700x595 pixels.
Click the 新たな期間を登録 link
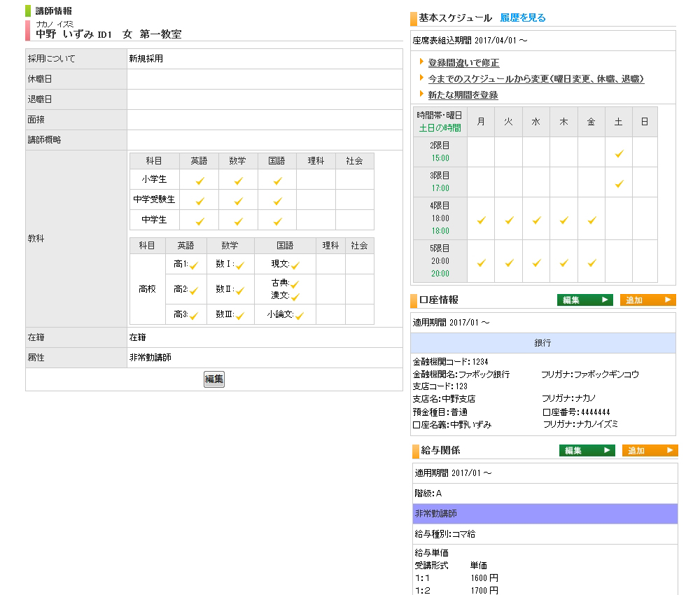pos(463,95)
